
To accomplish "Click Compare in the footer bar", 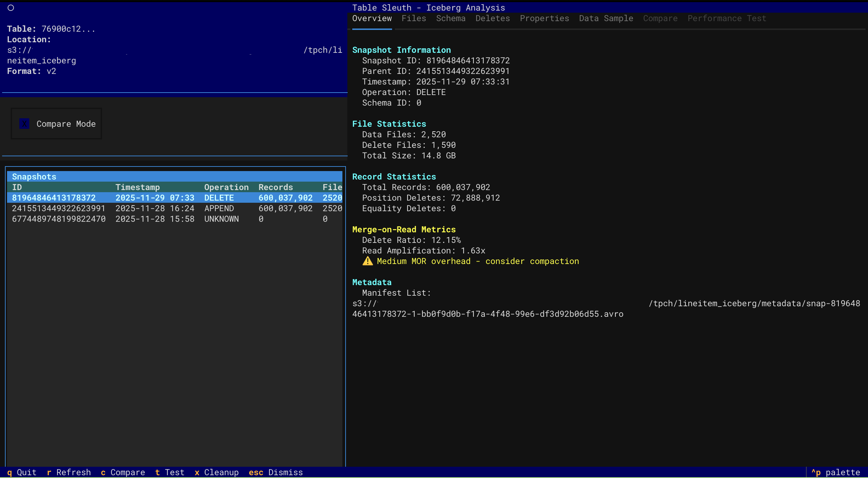I will pyautogui.click(x=123, y=472).
